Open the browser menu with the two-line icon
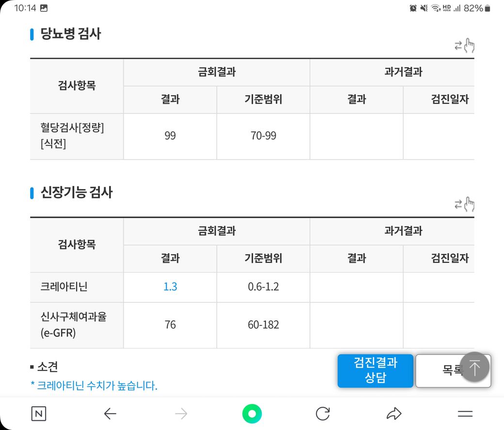504x430 pixels. coord(465,414)
